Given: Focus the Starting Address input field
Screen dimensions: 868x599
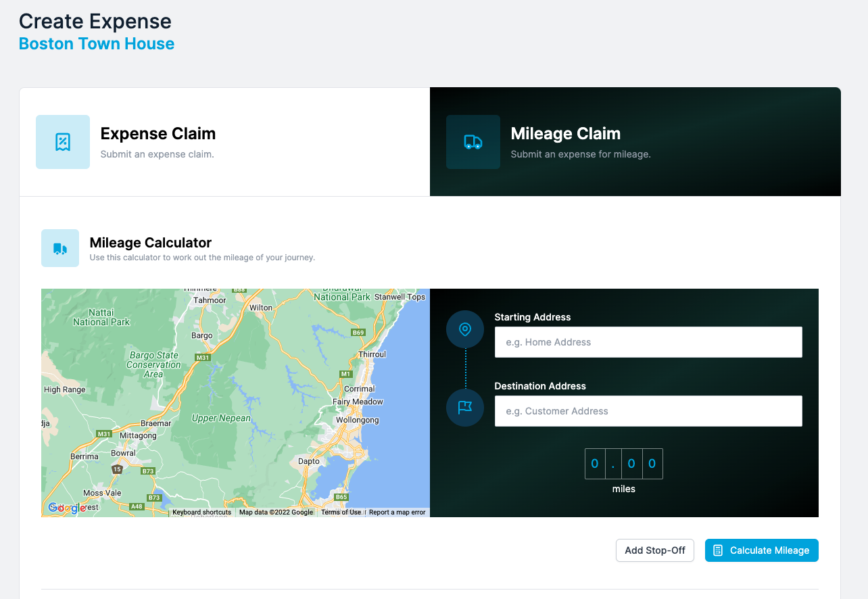Looking at the screenshot, I should [x=648, y=342].
